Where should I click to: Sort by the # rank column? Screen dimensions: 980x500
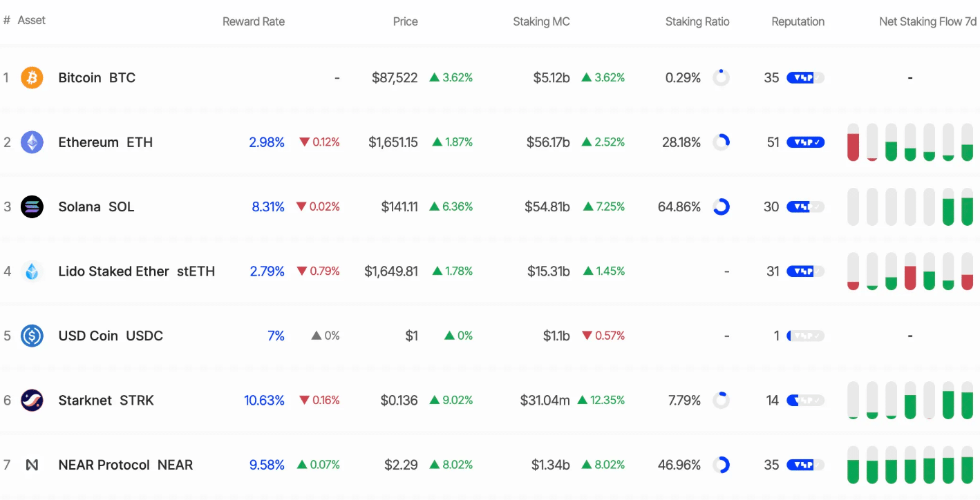click(x=6, y=21)
